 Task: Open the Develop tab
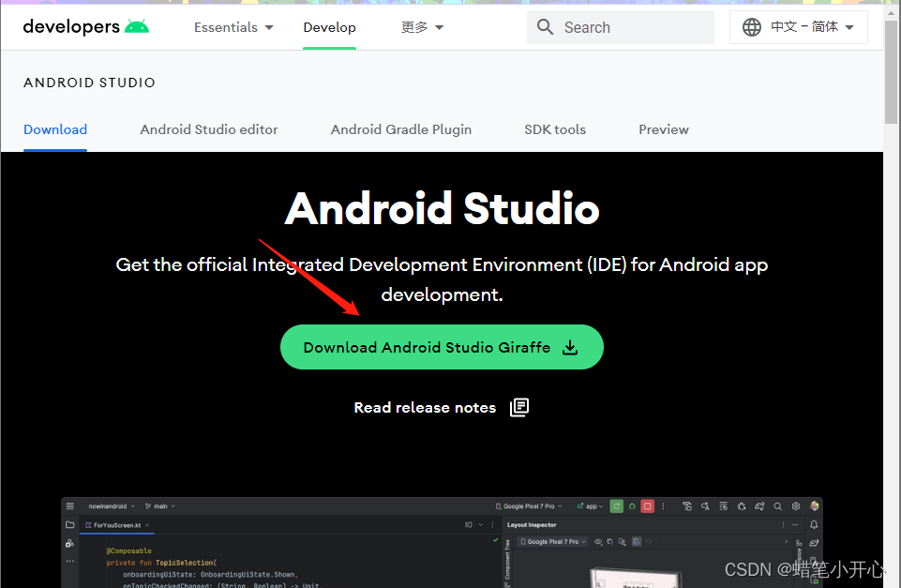(329, 27)
